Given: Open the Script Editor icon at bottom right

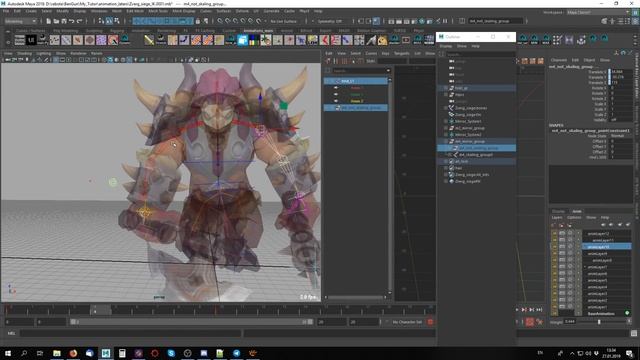Looking at the screenshot, I should point(633,333).
